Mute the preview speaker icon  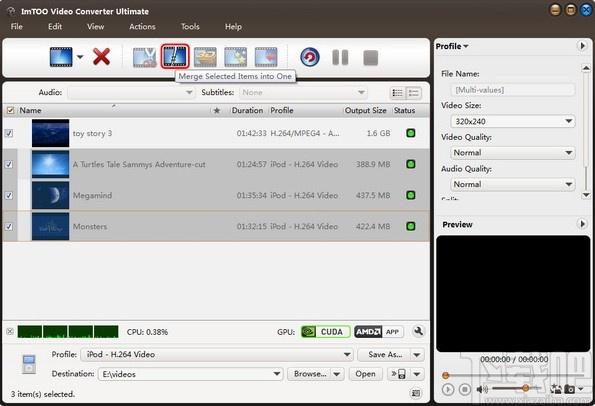[x=482, y=389]
